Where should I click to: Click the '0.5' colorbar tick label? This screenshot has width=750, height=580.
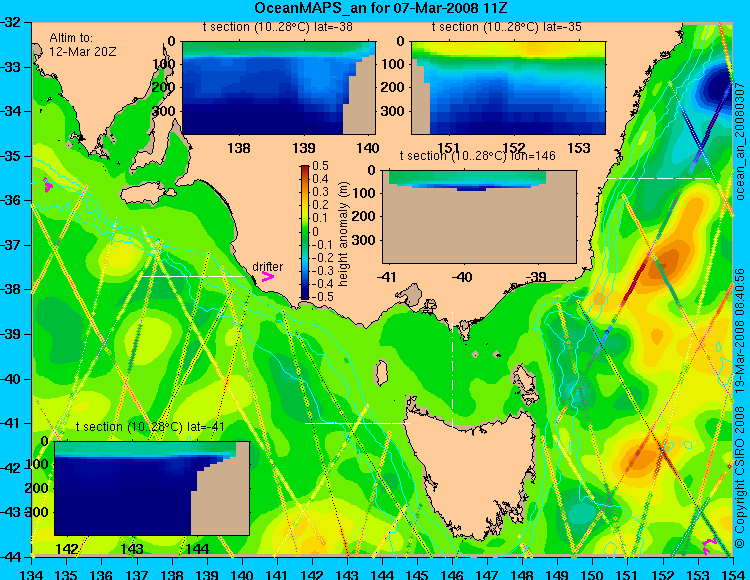tap(320, 166)
